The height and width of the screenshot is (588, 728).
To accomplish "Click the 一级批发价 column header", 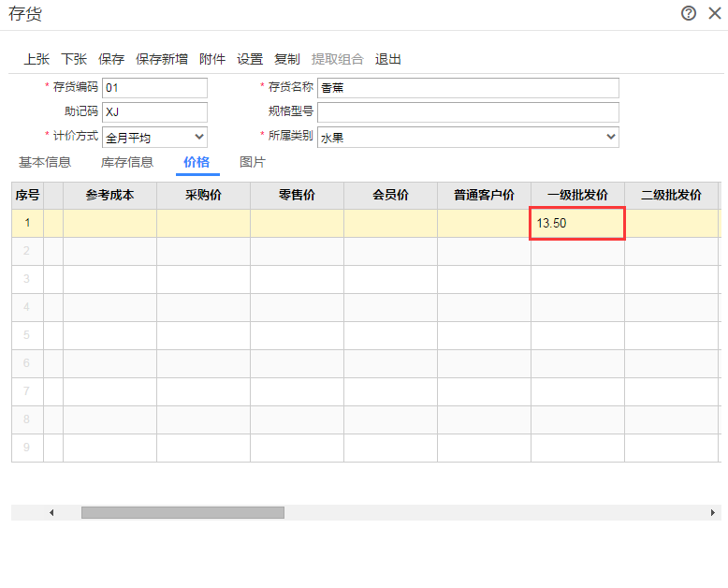I will click(x=577, y=195).
